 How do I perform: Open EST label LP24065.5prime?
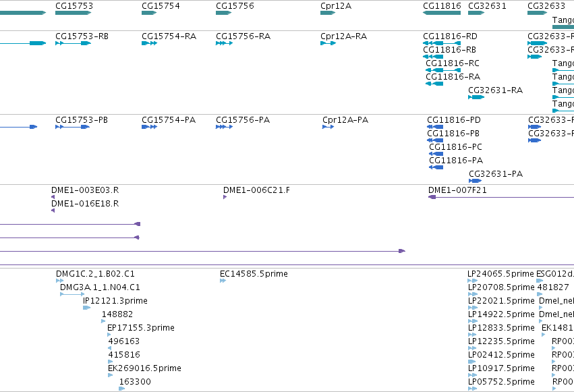500,274
